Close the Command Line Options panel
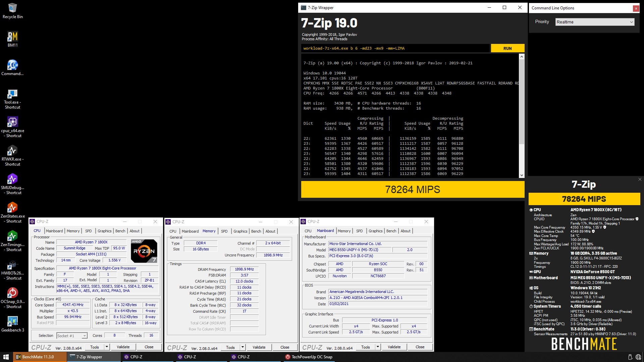Viewport: 644px width, 362px height. [636, 8]
